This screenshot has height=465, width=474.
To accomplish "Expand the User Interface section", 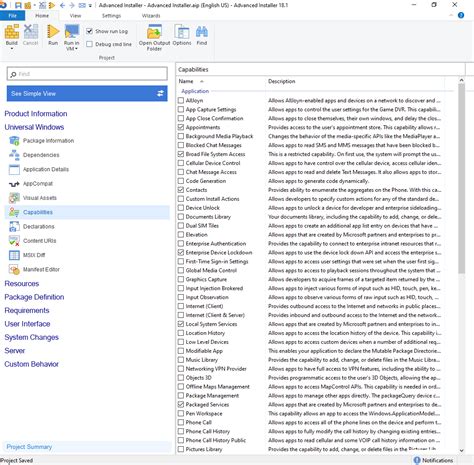I will pyautogui.click(x=27, y=324).
